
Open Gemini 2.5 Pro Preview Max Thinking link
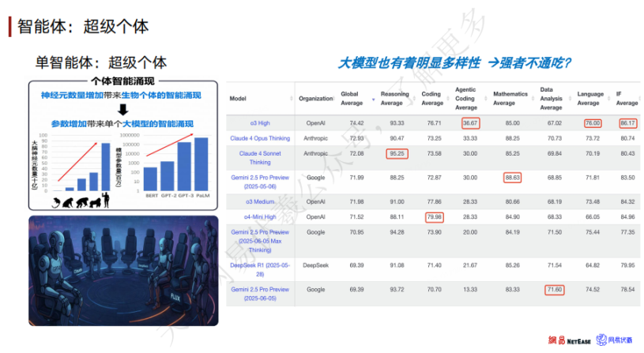click(x=260, y=241)
